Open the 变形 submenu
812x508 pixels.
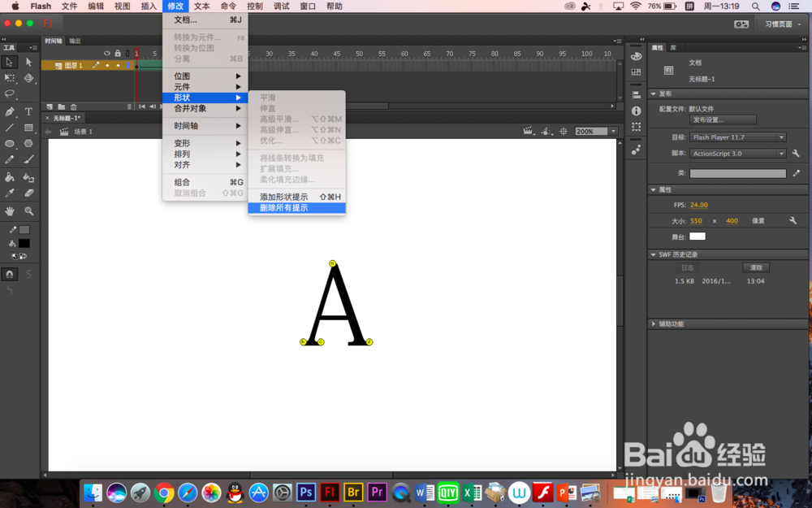pyautogui.click(x=205, y=143)
